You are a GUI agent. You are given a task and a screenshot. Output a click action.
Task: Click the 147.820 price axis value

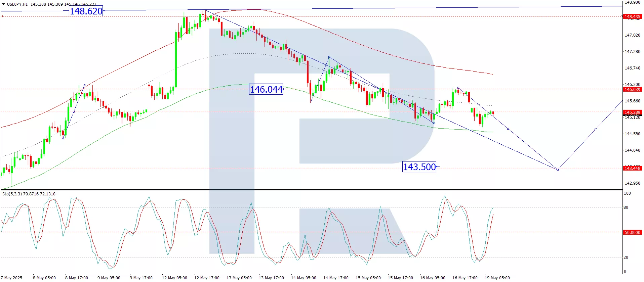[x=632, y=35]
